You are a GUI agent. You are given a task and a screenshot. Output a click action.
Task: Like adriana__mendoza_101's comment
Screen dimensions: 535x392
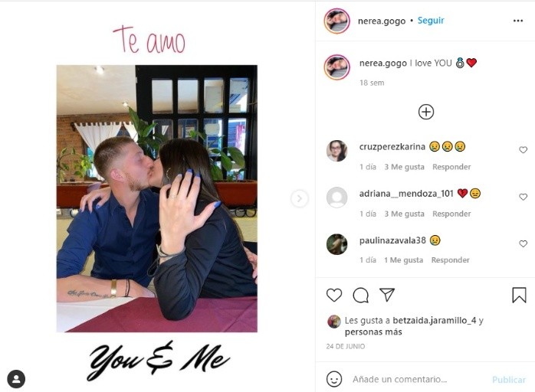(x=523, y=197)
